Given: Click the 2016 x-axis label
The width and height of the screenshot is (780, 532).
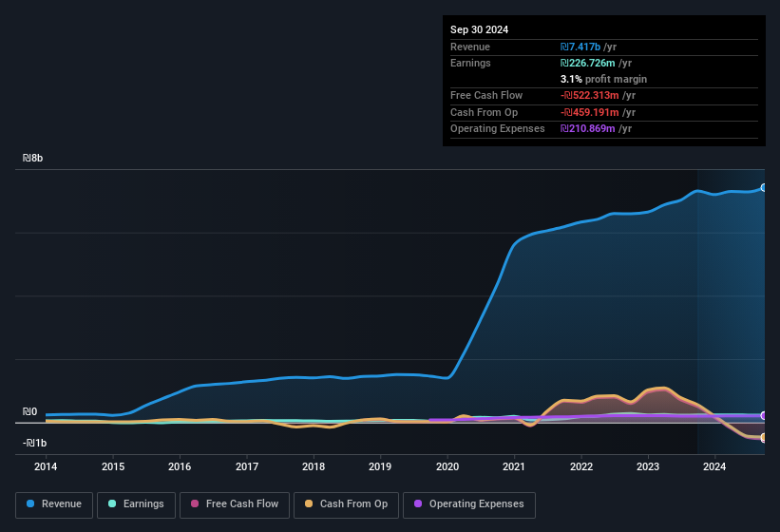Looking at the screenshot, I should [x=180, y=466].
